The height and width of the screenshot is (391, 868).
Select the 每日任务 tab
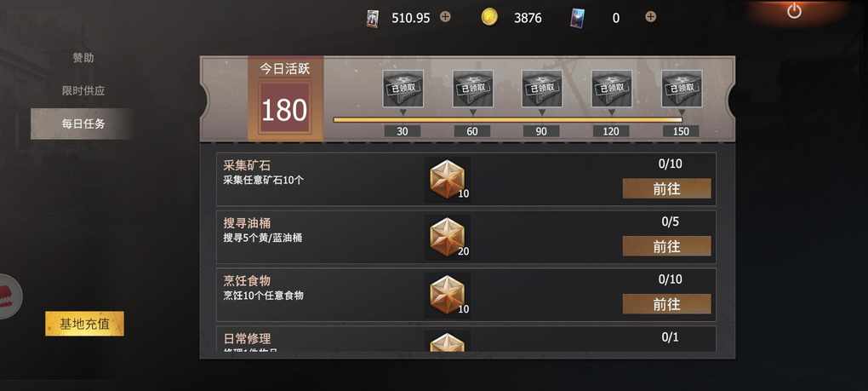82,124
